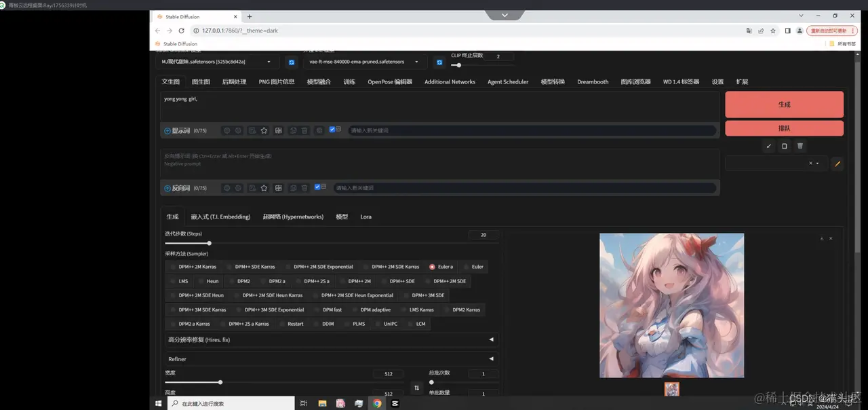Viewport: 868px width, 410px height.
Task: Refresh the VAE model list
Action: [x=439, y=62]
